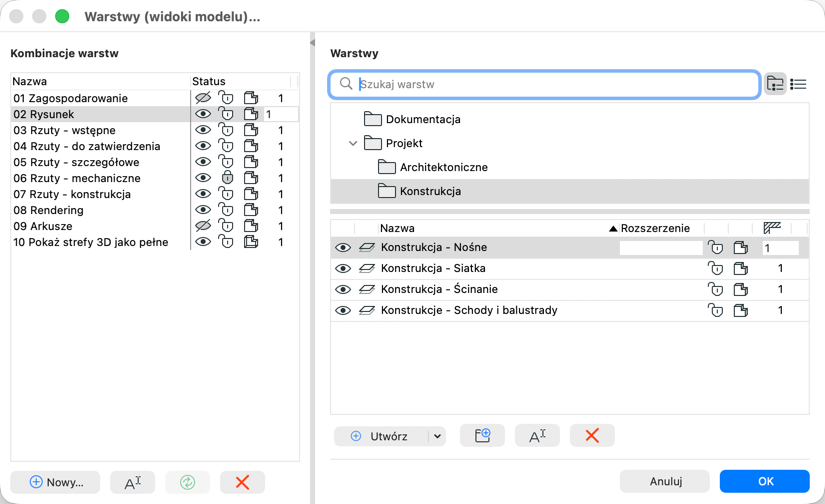This screenshot has height=504, width=825.
Task: Rename the selected layer combination
Action: pyautogui.click(x=133, y=482)
